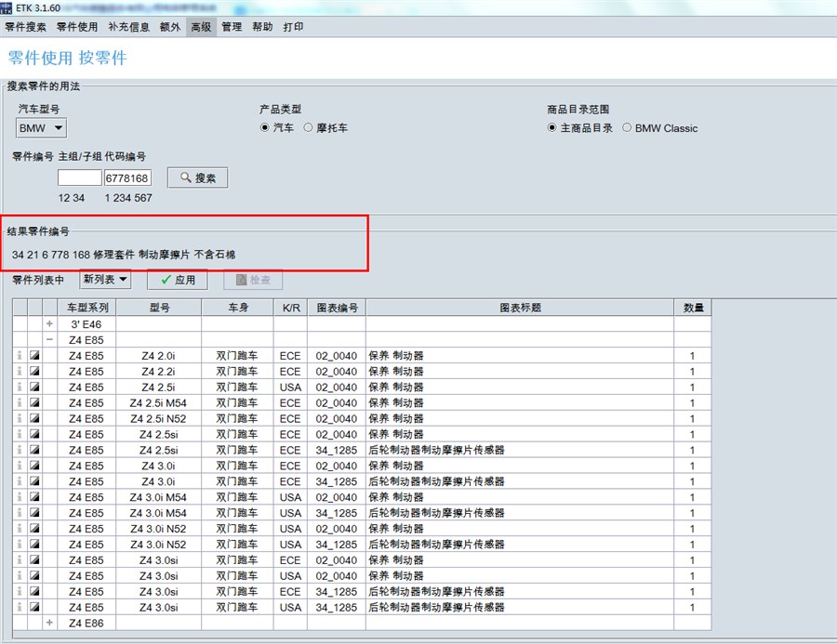Screen dimensions: 837x644
Task: Open diagram icon for Z4 3.0si ECE 34_1285 row
Action: tap(34, 592)
